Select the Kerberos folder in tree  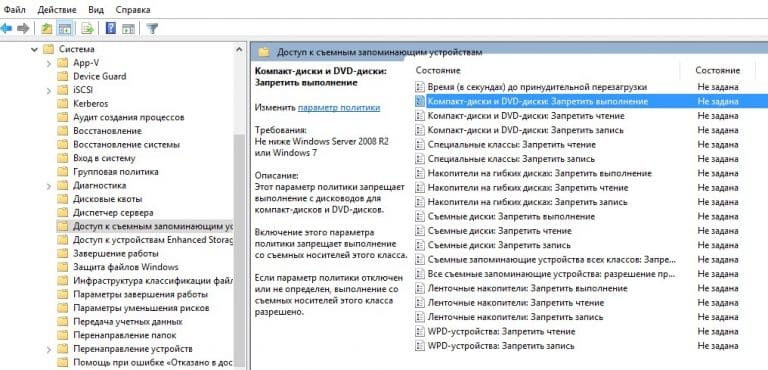pos(91,104)
